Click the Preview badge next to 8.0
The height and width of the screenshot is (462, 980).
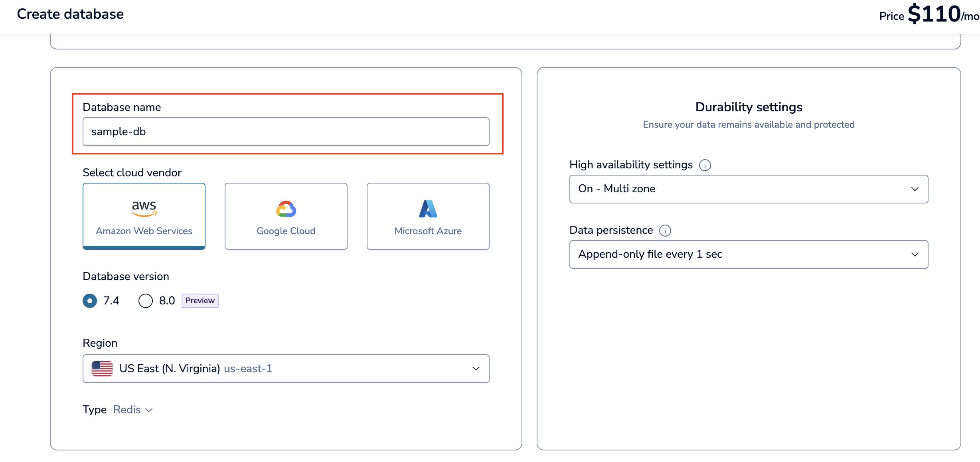200,301
